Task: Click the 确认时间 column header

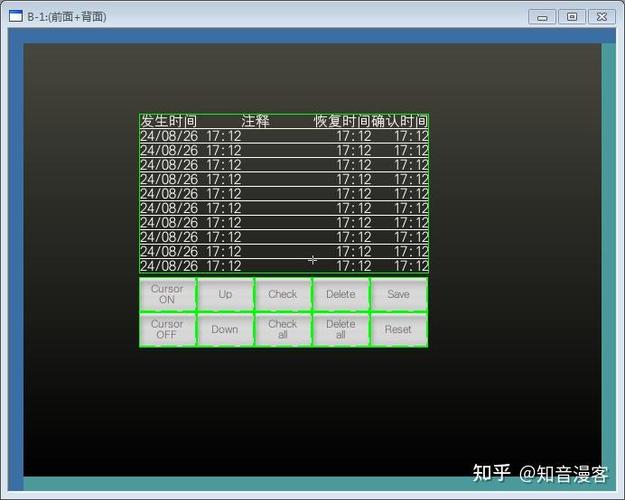Action: coord(399,121)
